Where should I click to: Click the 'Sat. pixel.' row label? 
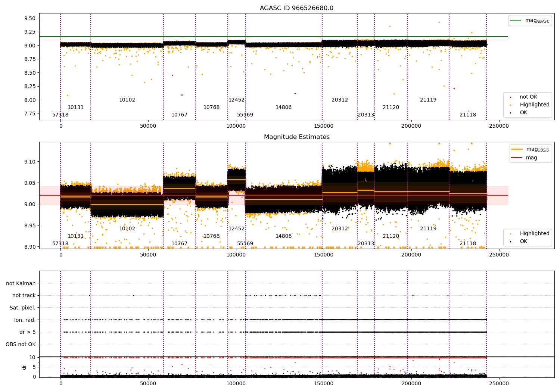(23, 308)
